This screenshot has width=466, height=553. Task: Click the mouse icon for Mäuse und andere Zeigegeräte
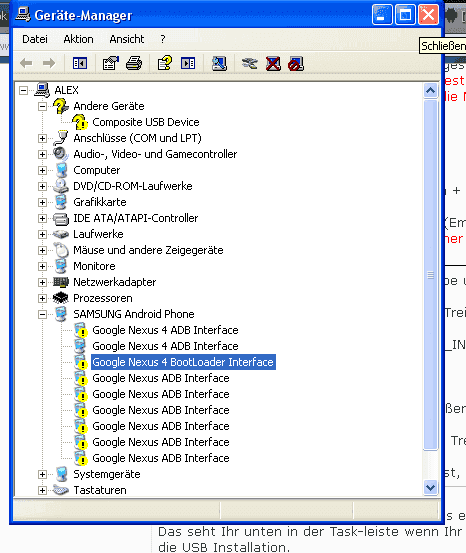pyautogui.click(x=61, y=250)
